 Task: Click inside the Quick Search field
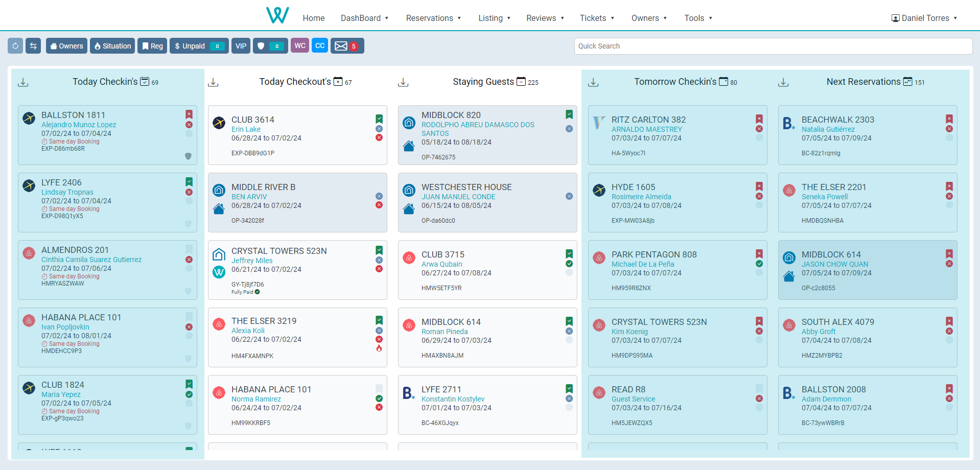(x=773, y=46)
